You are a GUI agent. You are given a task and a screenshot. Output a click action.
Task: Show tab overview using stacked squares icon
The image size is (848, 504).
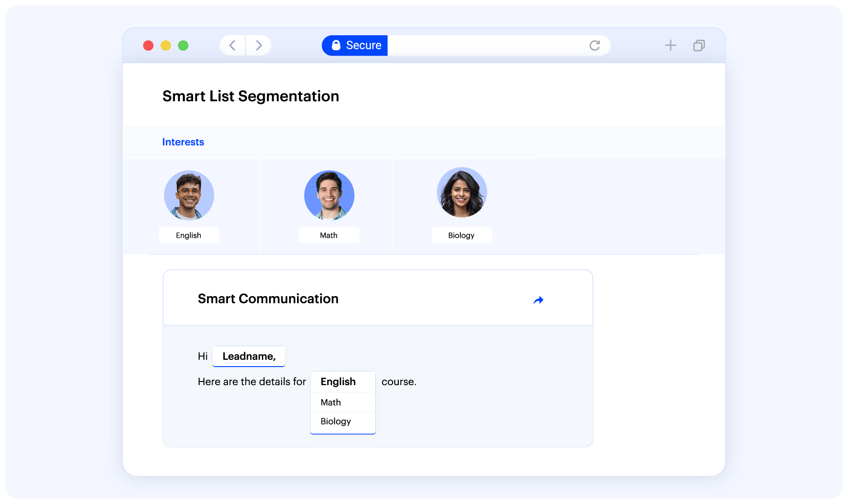(699, 45)
